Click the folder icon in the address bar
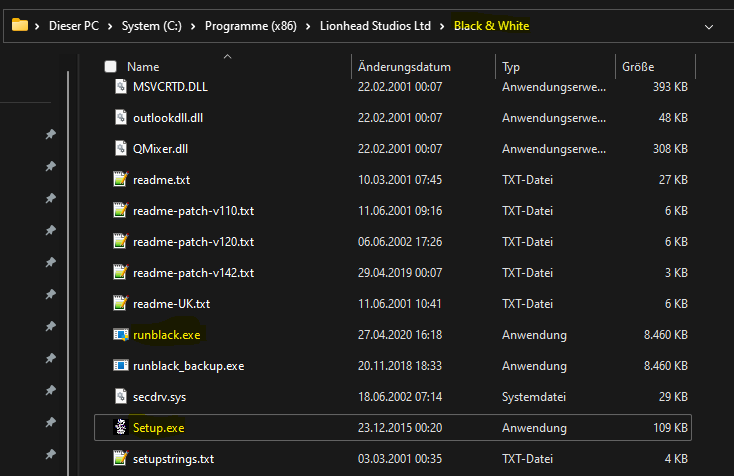Image resolution: width=734 pixels, height=476 pixels. tap(19, 25)
